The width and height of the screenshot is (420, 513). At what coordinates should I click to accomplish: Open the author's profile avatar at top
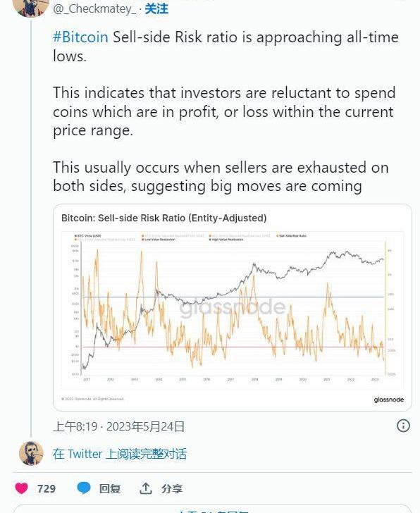pyautogui.click(x=30, y=6)
